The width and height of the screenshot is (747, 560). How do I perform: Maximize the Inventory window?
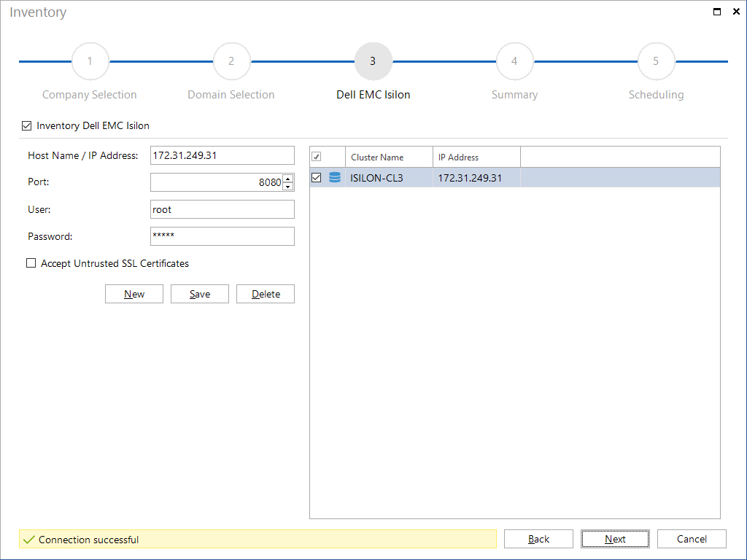point(717,12)
